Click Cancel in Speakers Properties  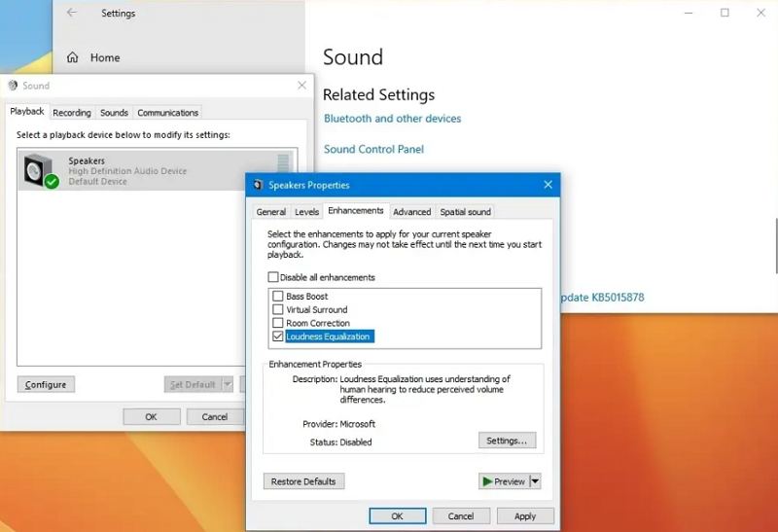[x=461, y=516]
